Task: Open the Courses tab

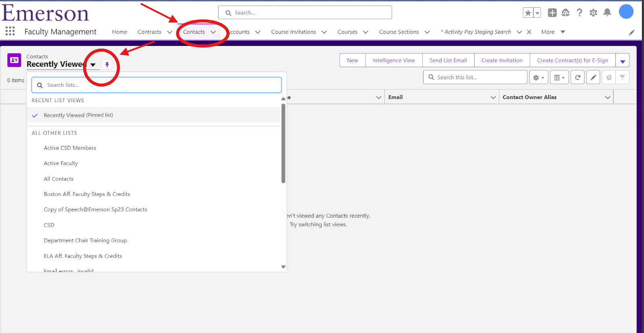Action: (347, 32)
